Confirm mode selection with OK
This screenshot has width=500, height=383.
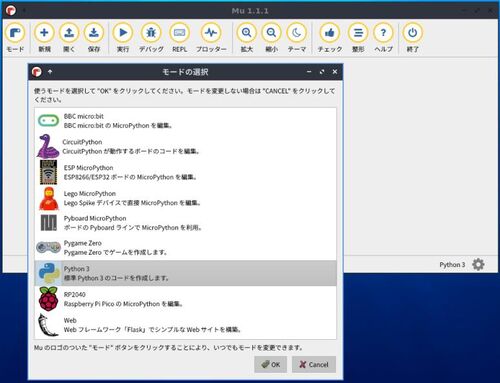tap(271, 365)
